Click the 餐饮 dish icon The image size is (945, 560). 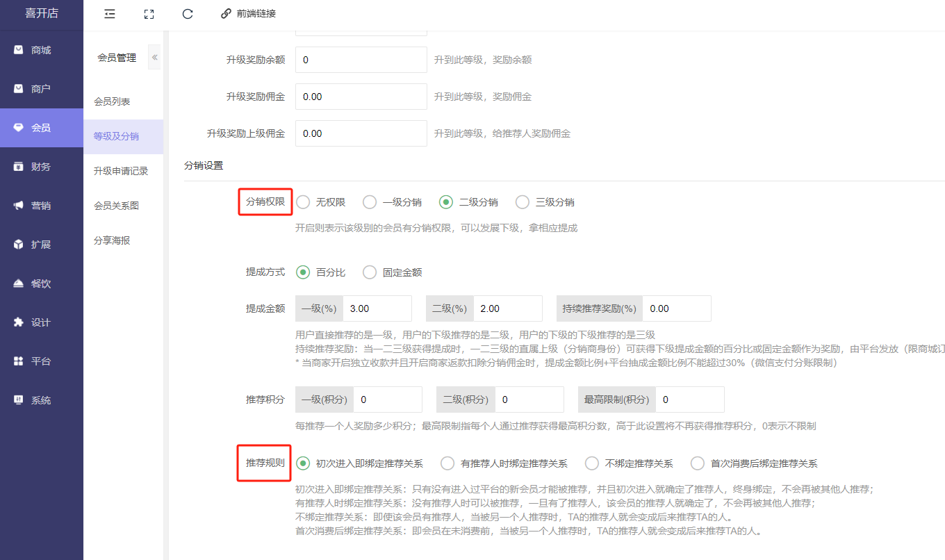coord(19,283)
